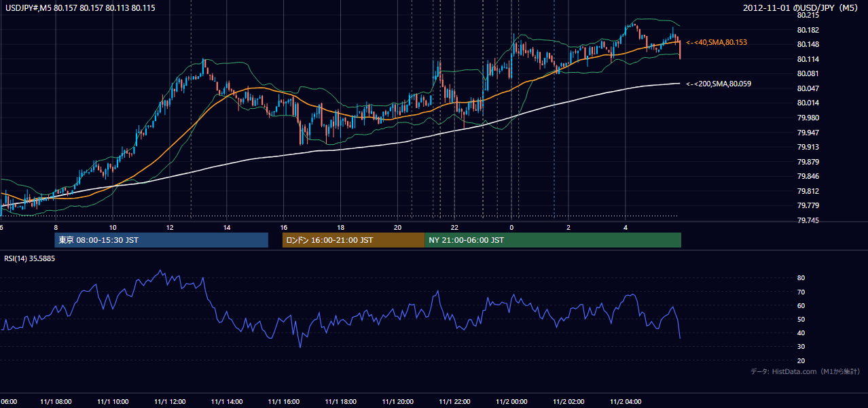Click RSI scale value 70

click(x=801, y=292)
